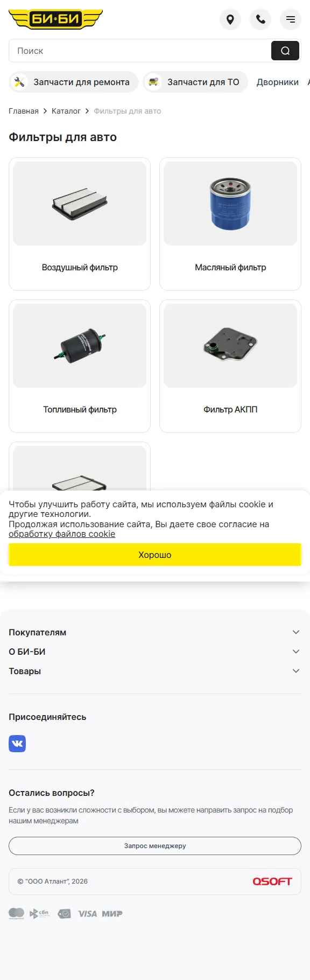Viewport: 310px width, 980px height.
Task: Open the обработку файлов cookie link
Action: (62, 534)
